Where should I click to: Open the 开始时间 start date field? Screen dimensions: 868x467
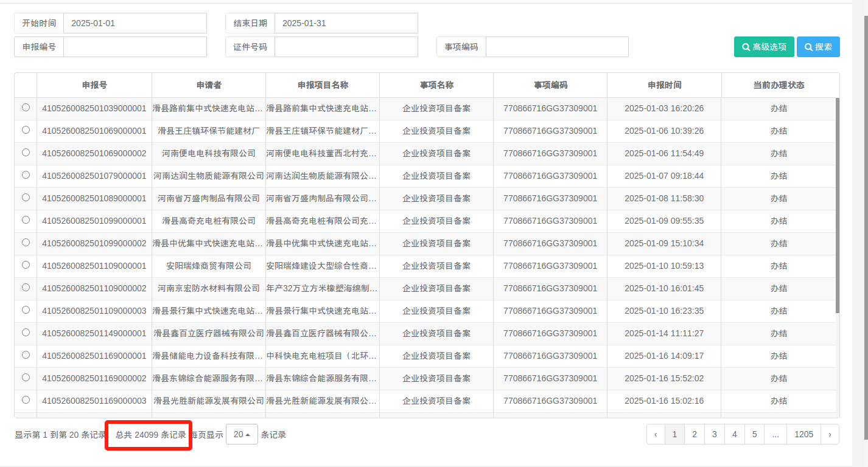click(135, 23)
